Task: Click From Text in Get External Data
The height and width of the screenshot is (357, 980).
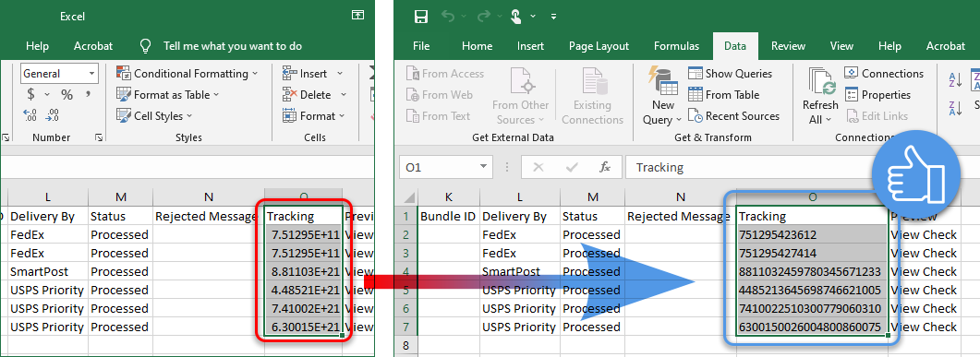Action: [438, 116]
